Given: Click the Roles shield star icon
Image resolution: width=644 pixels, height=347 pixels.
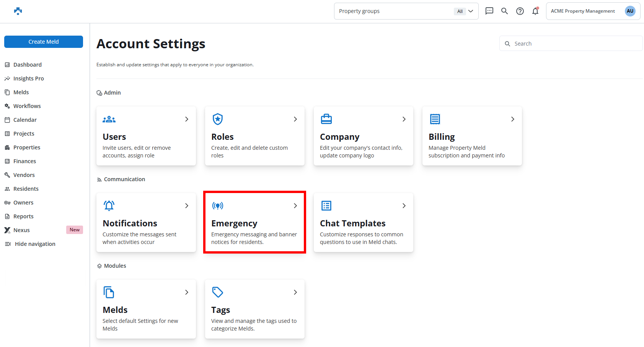Looking at the screenshot, I should coord(218,119).
